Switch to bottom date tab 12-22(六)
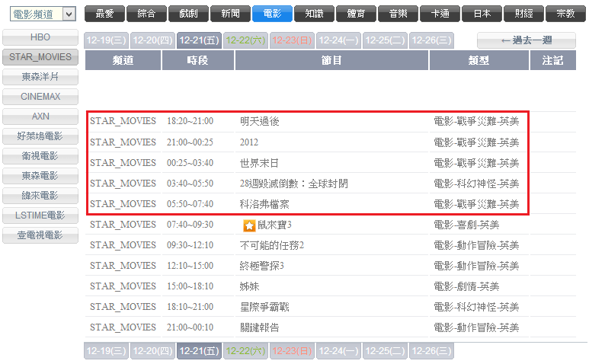589x364 pixels. [x=245, y=351]
